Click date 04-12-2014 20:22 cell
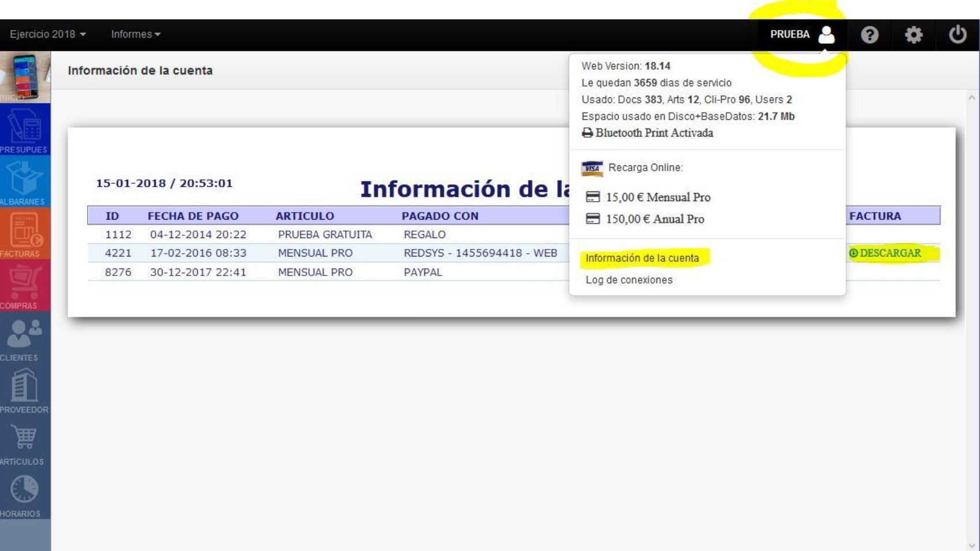 (198, 235)
